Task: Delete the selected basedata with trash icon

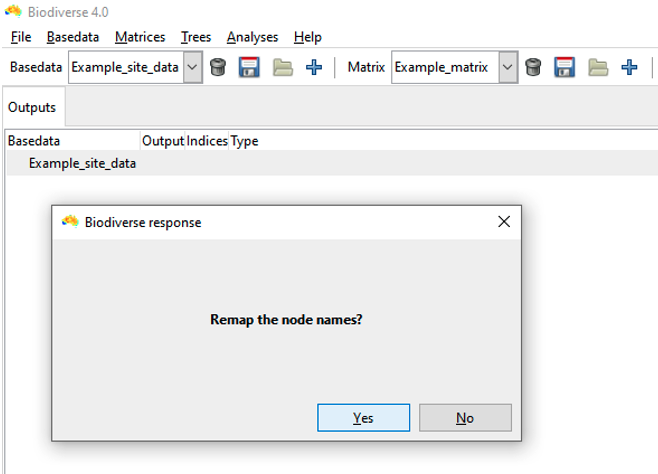Action: click(218, 67)
